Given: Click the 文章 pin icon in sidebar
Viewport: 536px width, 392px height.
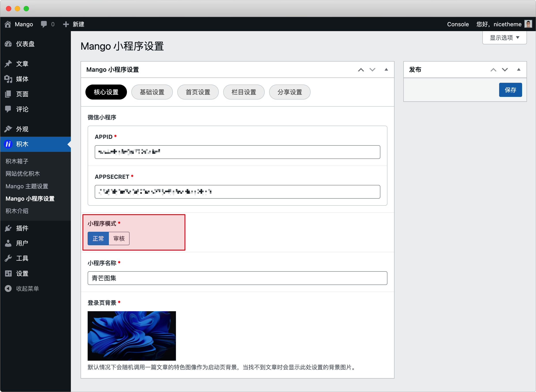Looking at the screenshot, I should (x=8, y=64).
